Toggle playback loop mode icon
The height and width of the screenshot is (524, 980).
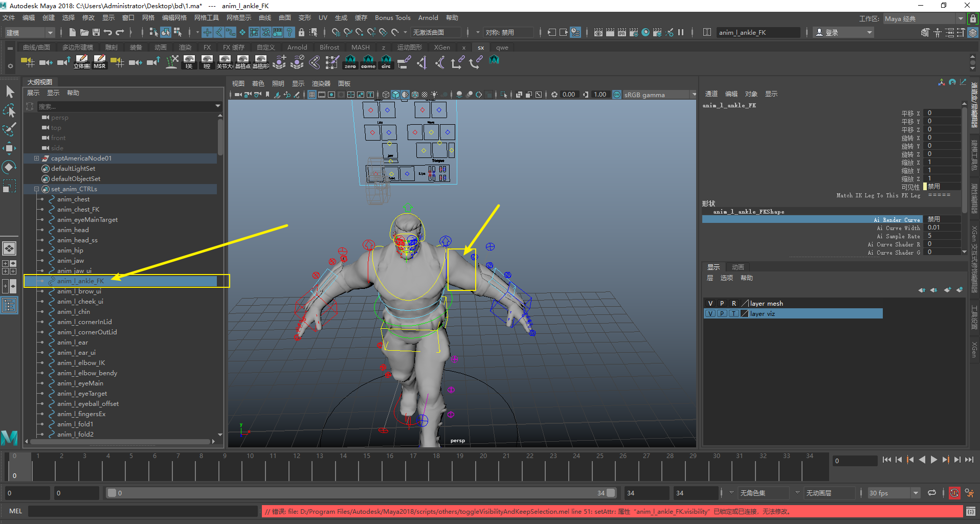[x=932, y=493]
